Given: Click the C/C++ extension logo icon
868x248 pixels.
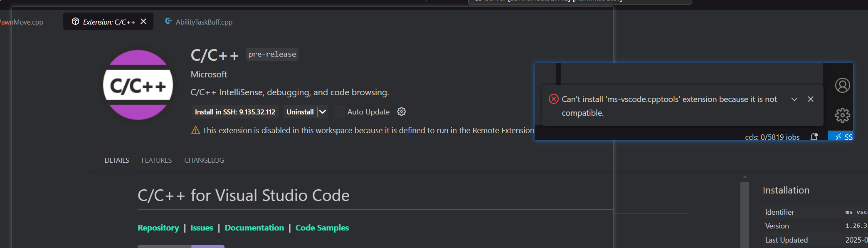Looking at the screenshot, I should coord(138,85).
